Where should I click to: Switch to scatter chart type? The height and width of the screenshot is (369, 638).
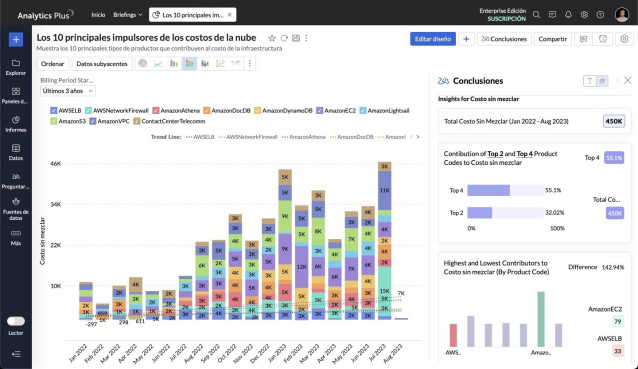(220, 63)
